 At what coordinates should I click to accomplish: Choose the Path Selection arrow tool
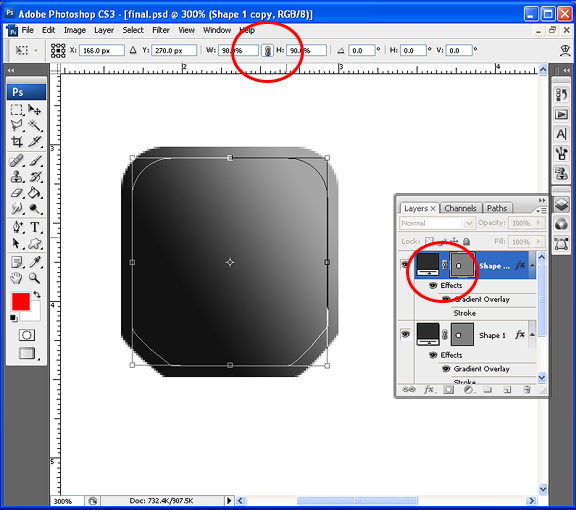16,243
